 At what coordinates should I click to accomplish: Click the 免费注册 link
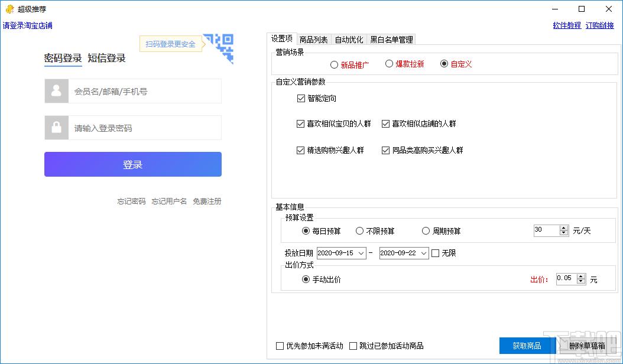coord(207,201)
